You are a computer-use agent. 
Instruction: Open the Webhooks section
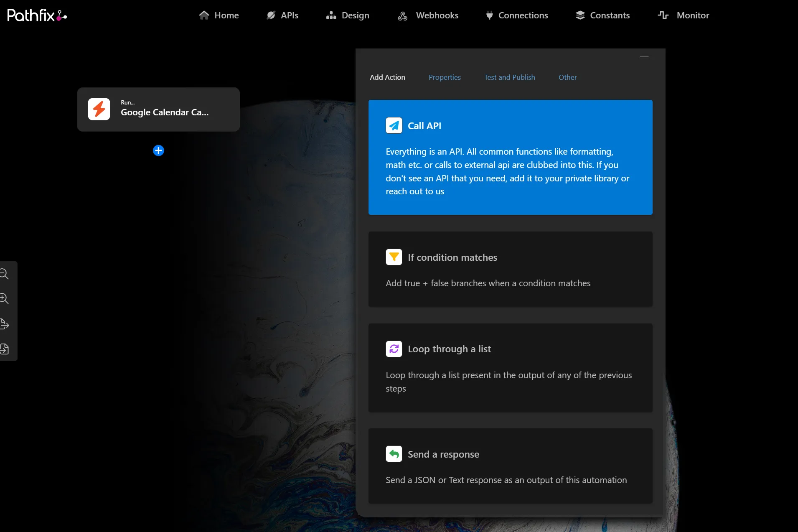[x=428, y=15]
